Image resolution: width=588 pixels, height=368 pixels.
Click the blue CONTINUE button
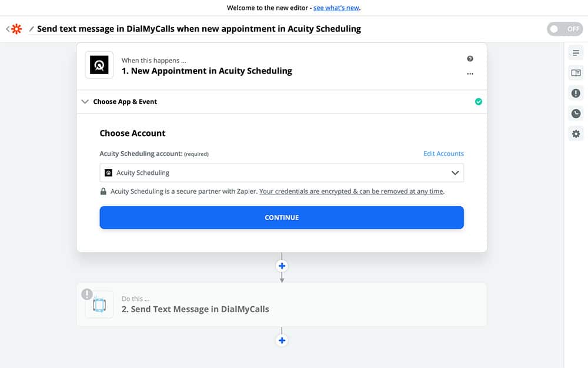click(282, 217)
